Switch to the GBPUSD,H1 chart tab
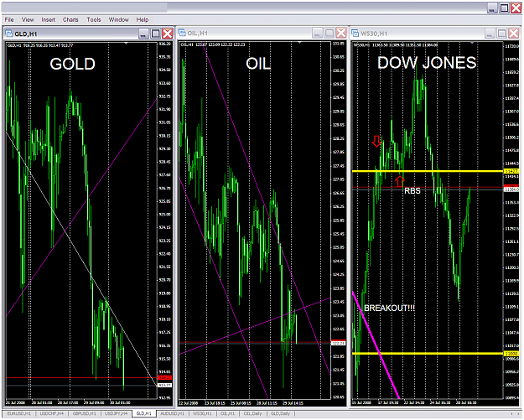The width and height of the screenshot is (524, 420). [x=84, y=413]
